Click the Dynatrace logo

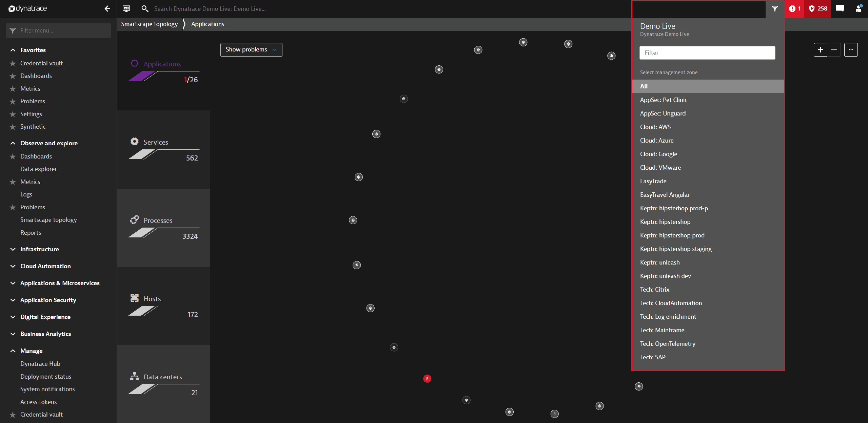click(x=27, y=9)
